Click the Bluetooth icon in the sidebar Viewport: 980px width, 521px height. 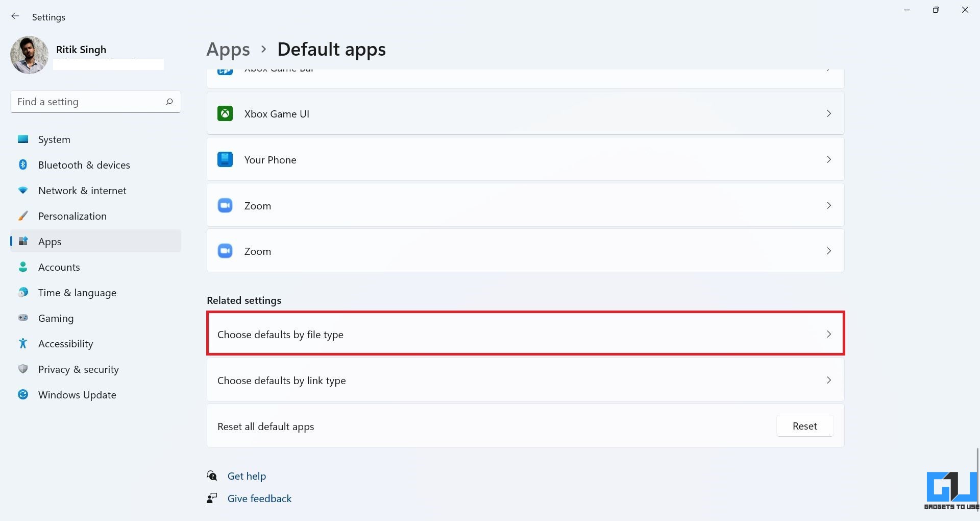tap(23, 164)
